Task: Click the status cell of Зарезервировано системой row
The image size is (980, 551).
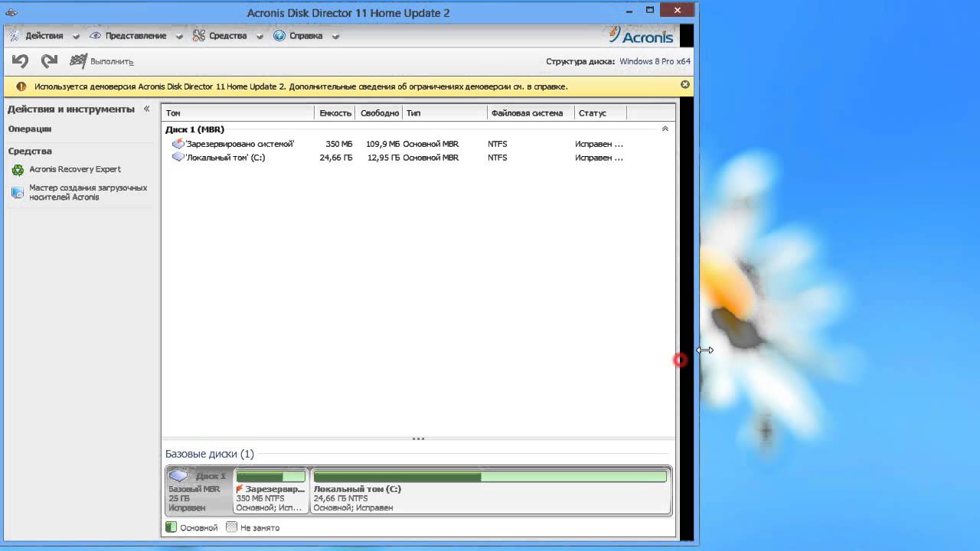Action: (x=599, y=144)
